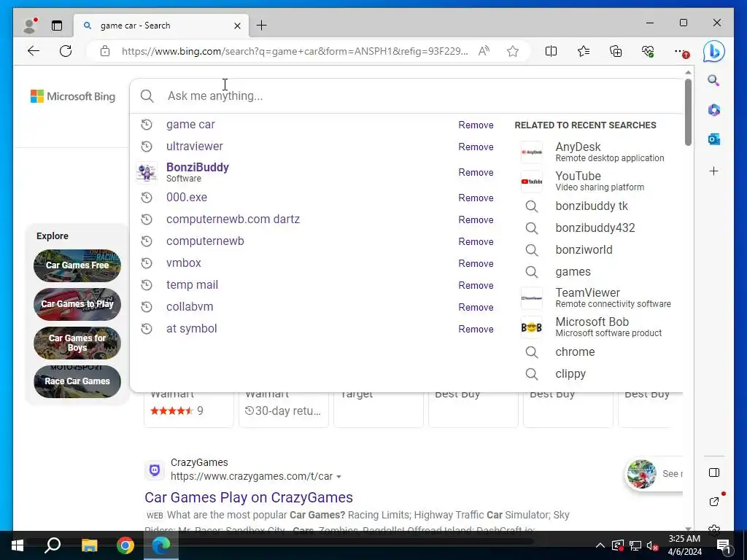Viewport: 747px width, 560px height.
Task: Open Browser essentials heart icon
Action: (x=648, y=51)
